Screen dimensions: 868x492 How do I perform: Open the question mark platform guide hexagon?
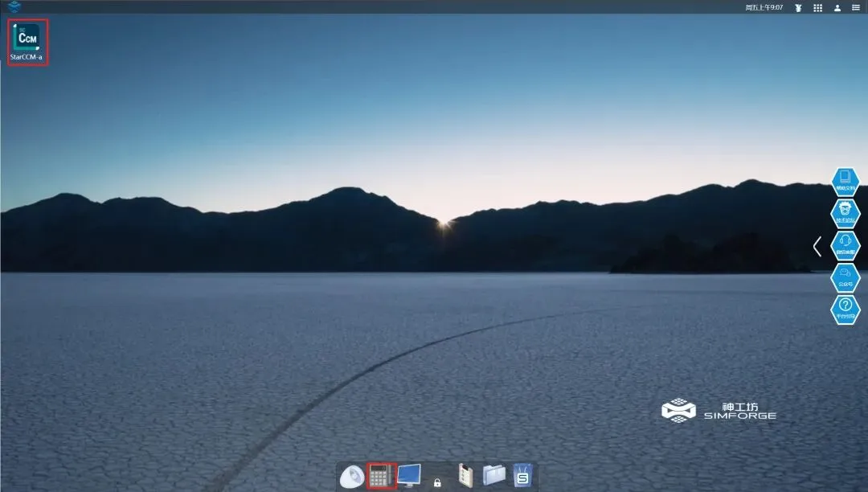click(845, 310)
